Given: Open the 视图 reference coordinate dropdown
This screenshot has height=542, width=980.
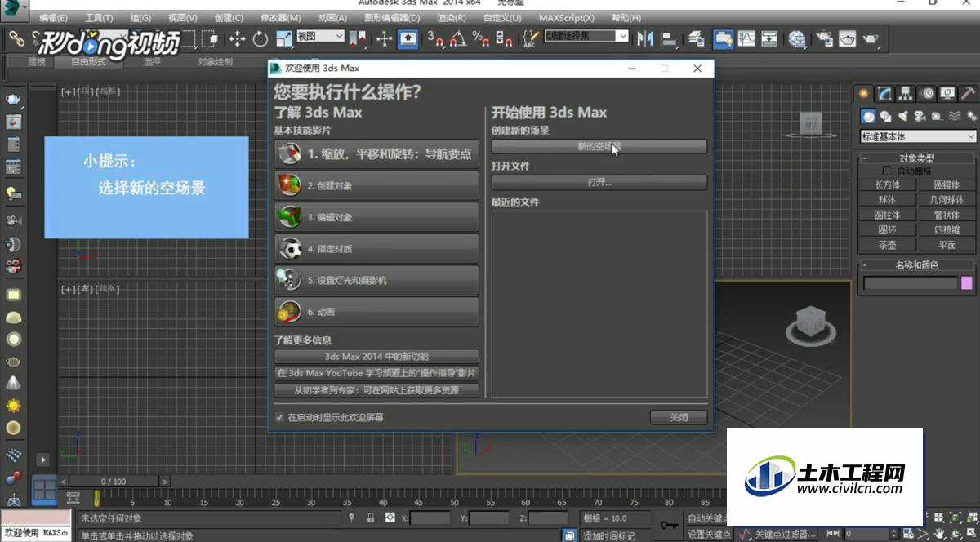Looking at the screenshot, I should coord(320,36).
